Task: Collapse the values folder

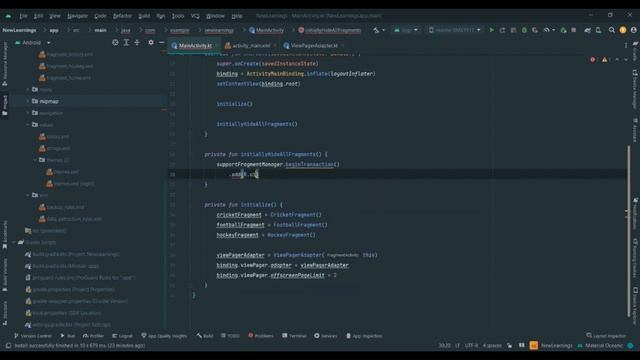Action: coord(28,125)
